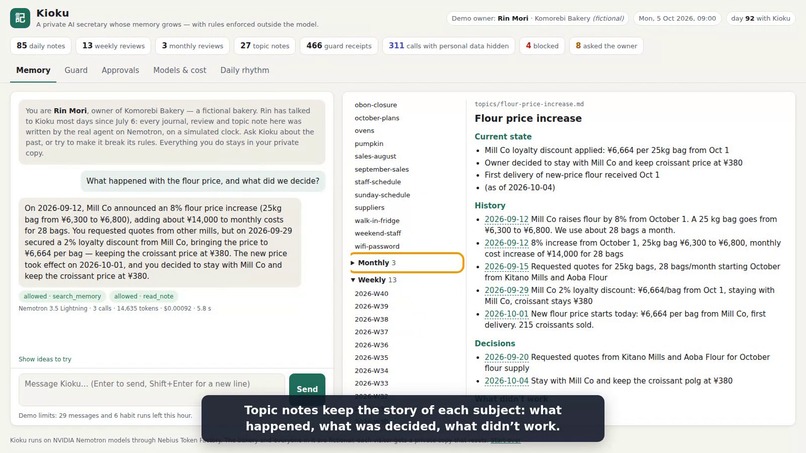806x453 pixels.
Task: Click the 2026-09-29 date link in History
Action: 506,290
